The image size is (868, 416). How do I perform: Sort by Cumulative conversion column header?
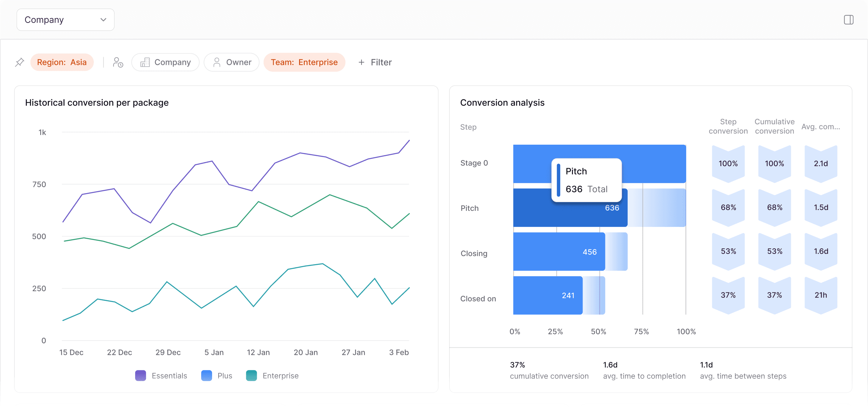coord(774,127)
